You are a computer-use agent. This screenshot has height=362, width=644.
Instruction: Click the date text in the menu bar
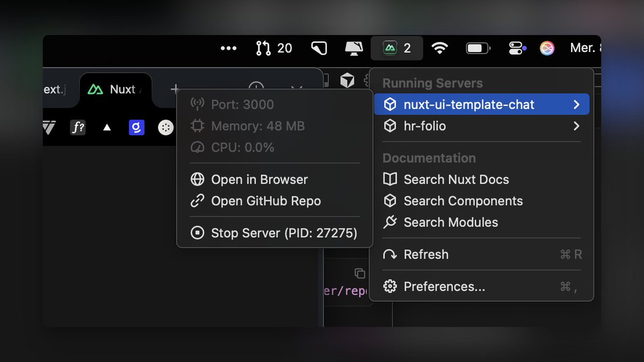585,48
